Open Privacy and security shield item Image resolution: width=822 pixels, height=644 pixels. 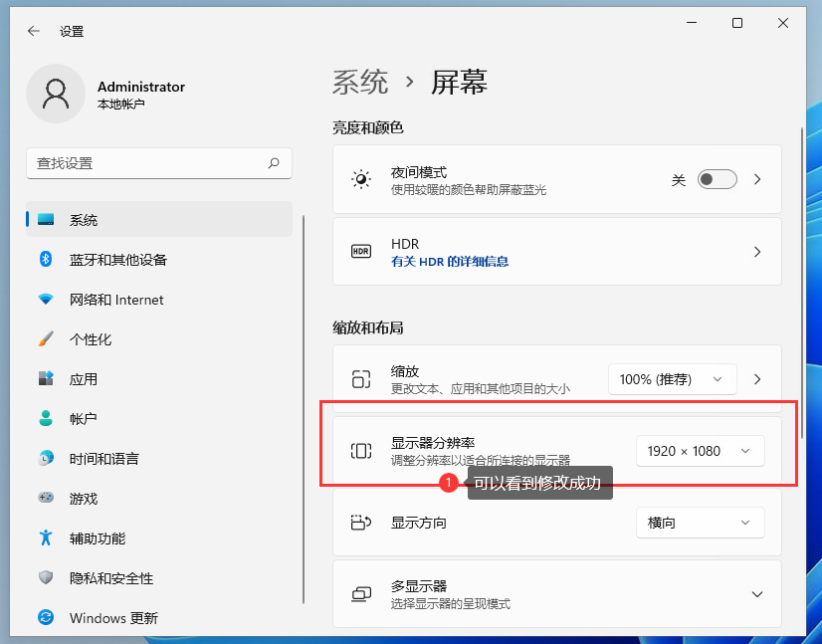[x=110, y=578]
